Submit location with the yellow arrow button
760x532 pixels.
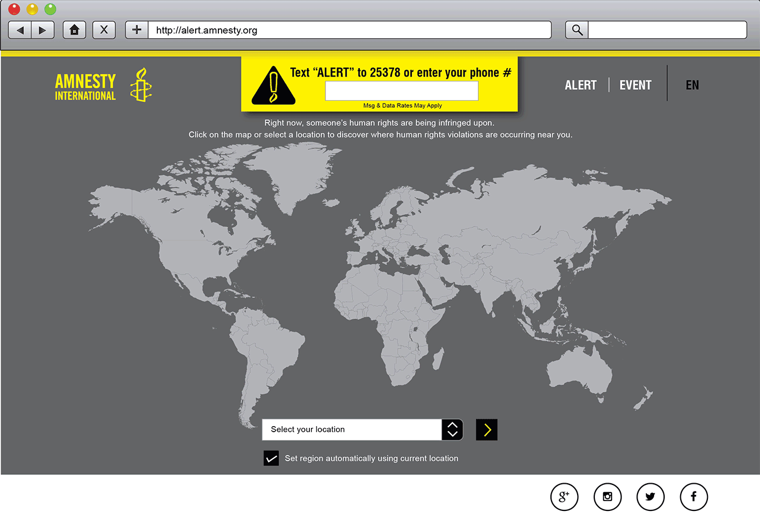pyautogui.click(x=486, y=429)
